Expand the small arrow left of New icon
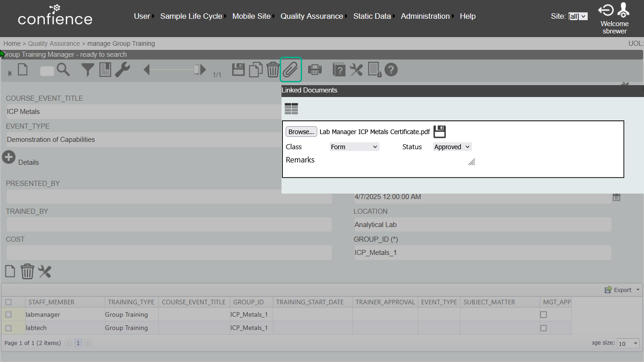644x362 pixels. [x=10, y=73]
